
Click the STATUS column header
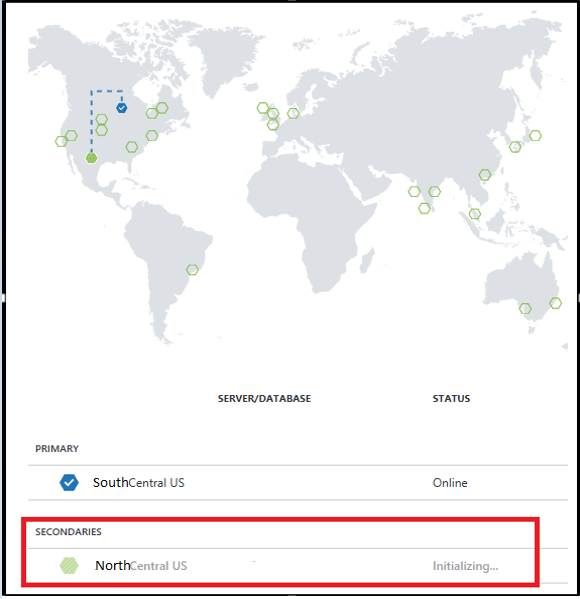(x=451, y=398)
